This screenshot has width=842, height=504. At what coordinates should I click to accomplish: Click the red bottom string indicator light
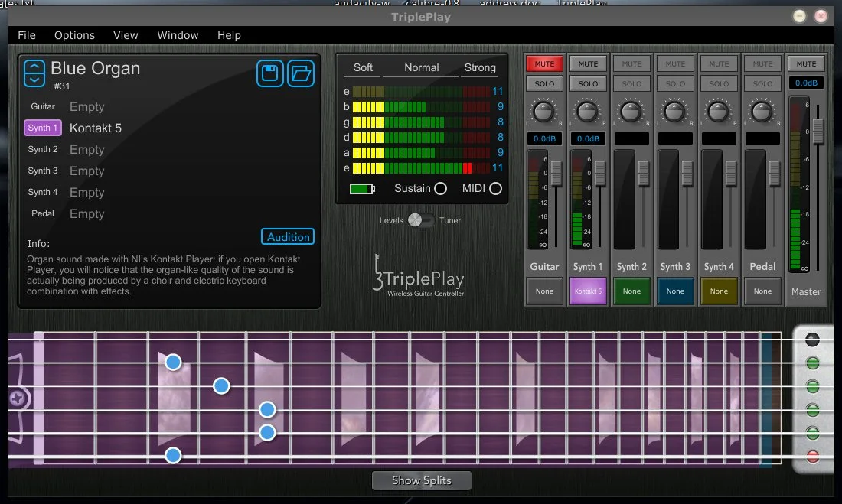coord(813,457)
